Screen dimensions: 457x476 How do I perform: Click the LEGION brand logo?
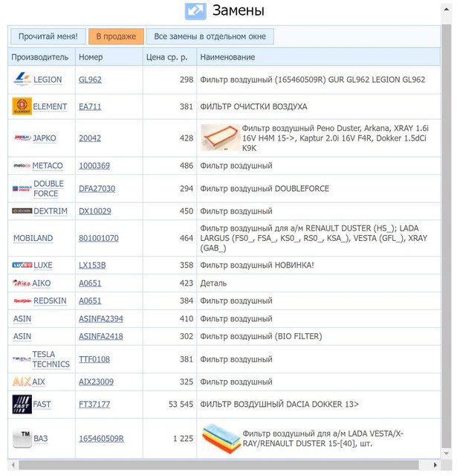[22, 79]
